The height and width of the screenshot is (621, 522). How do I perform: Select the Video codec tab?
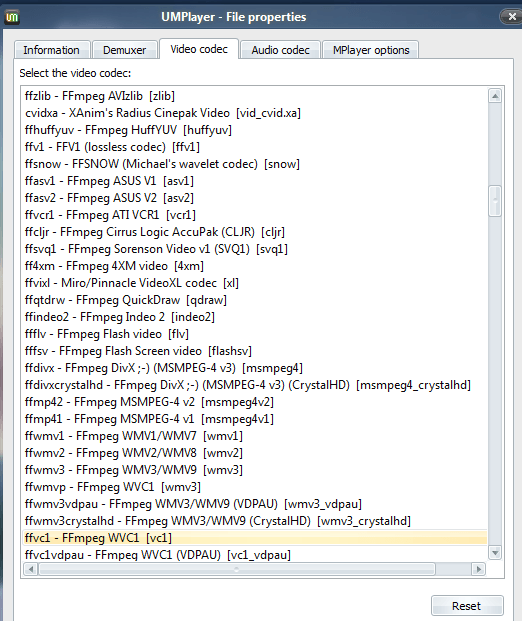(x=199, y=49)
